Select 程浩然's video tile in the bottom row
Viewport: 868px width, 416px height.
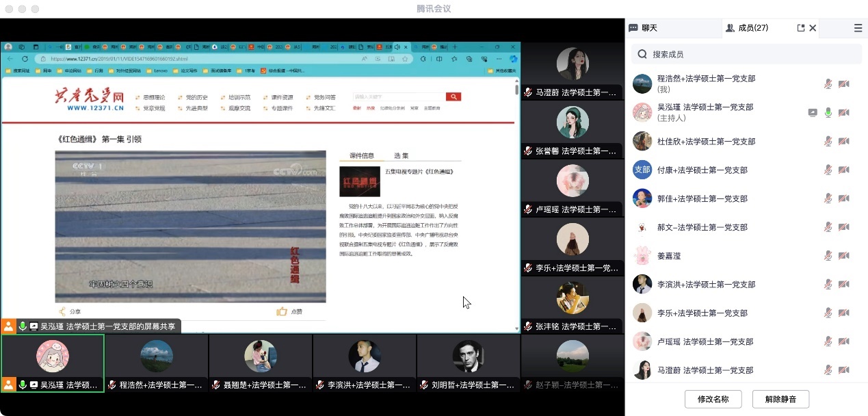click(157, 363)
